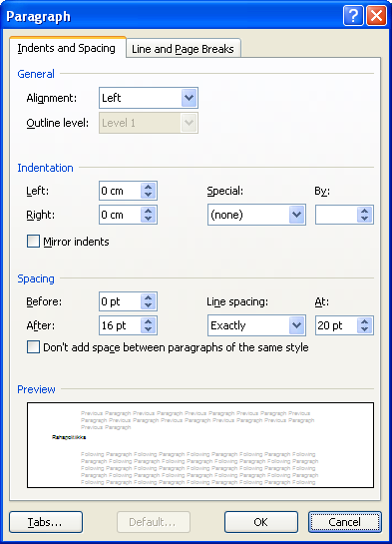This screenshot has height=544, width=392.
Task: Increase the At line spacing value arrow
Action: (x=364, y=321)
